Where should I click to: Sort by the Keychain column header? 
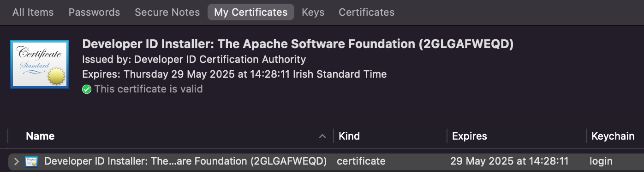[x=613, y=136]
